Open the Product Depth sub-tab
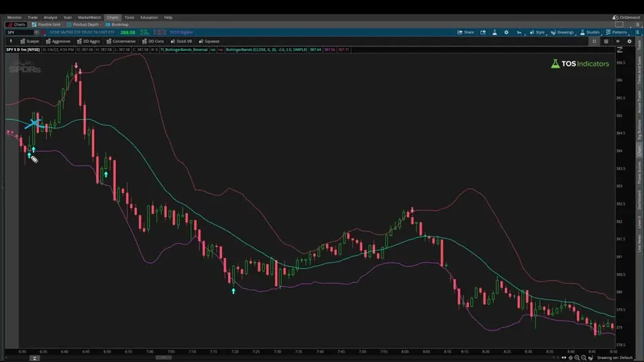This screenshot has width=644, height=362. tap(83, 25)
